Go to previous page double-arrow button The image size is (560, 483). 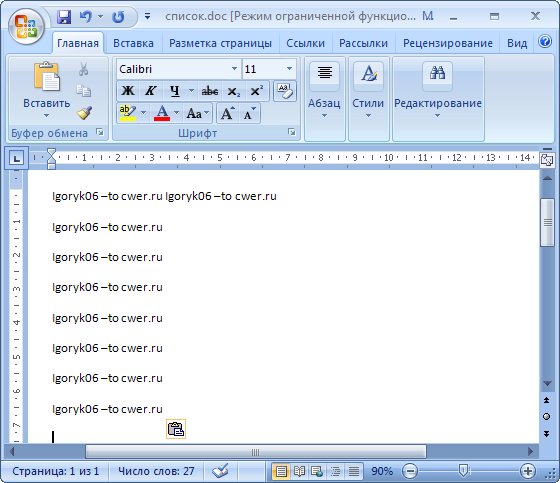coord(546,400)
